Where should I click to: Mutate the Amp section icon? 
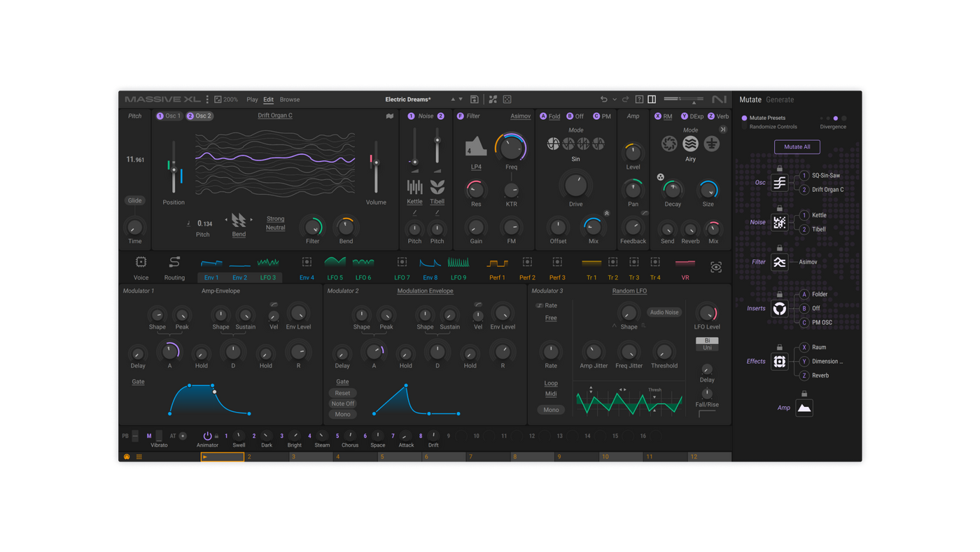pos(804,408)
